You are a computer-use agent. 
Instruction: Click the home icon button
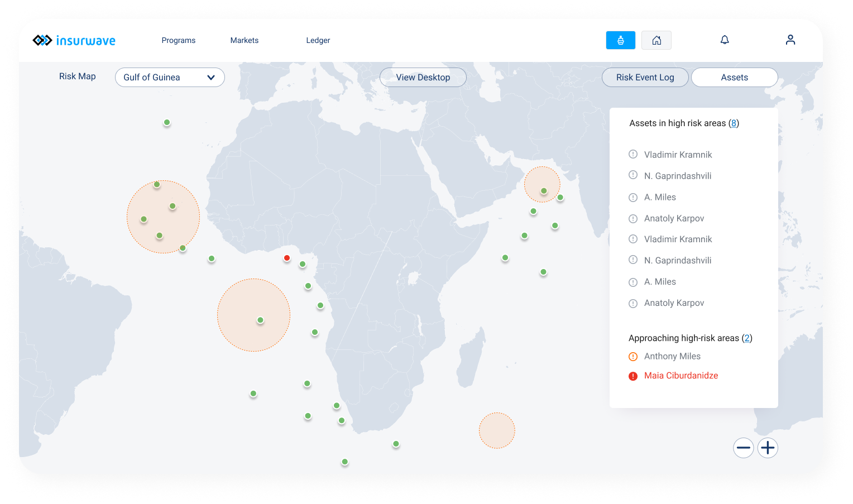[x=656, y=40]
